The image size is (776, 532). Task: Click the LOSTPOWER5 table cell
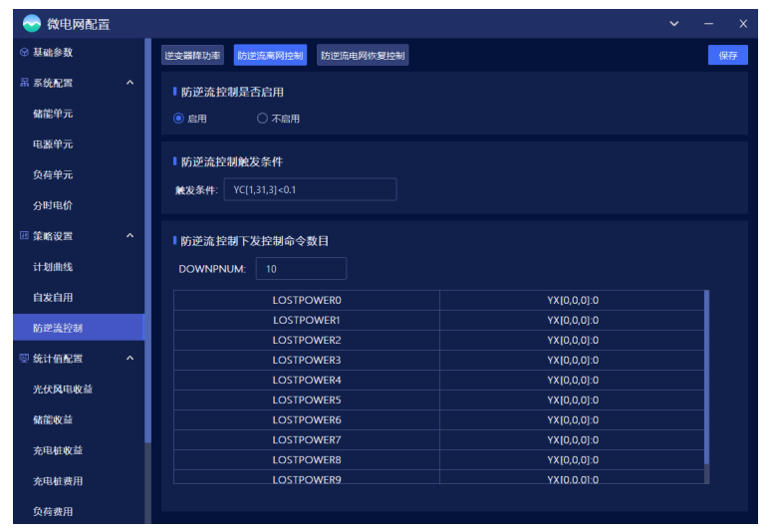(307, 399)
